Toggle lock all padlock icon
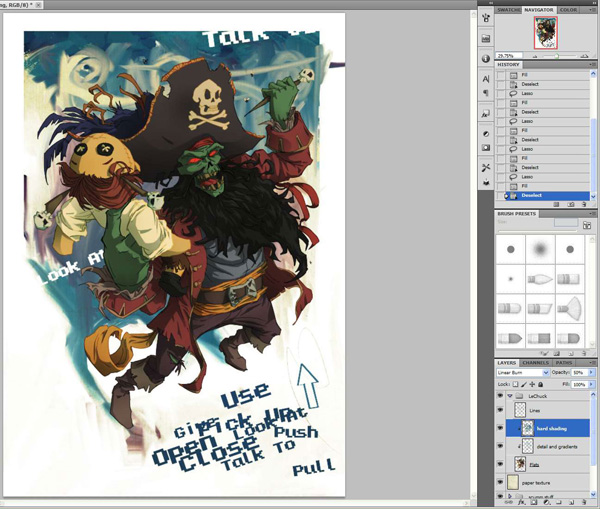This screenshot has height=509, width=600. [x=540, y=384]
